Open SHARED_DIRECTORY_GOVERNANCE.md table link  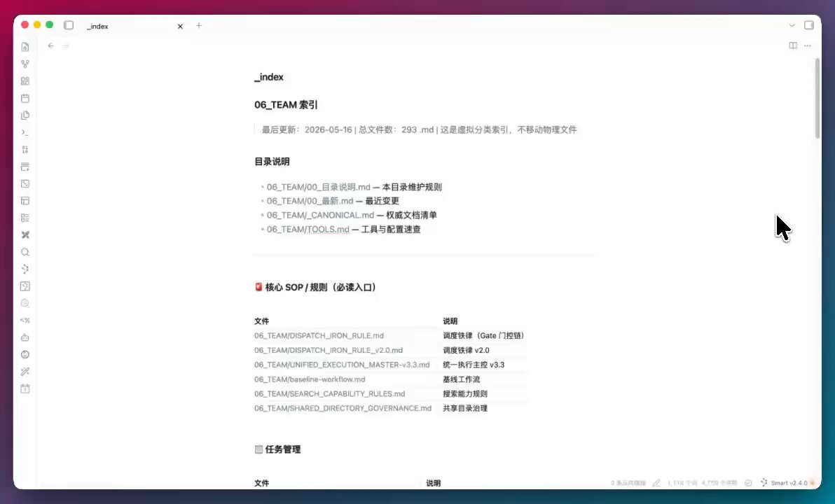point(343,408)
